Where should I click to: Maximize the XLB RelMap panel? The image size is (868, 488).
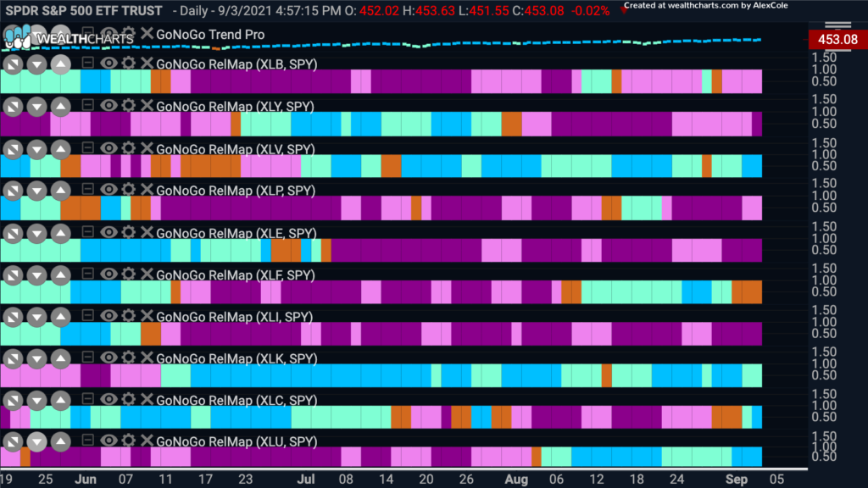pos(13,64)
